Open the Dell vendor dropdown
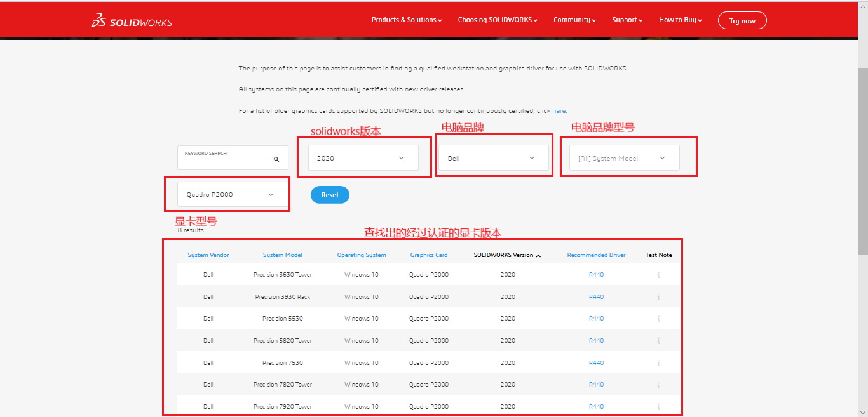868x417 pixels. point(493,158)
